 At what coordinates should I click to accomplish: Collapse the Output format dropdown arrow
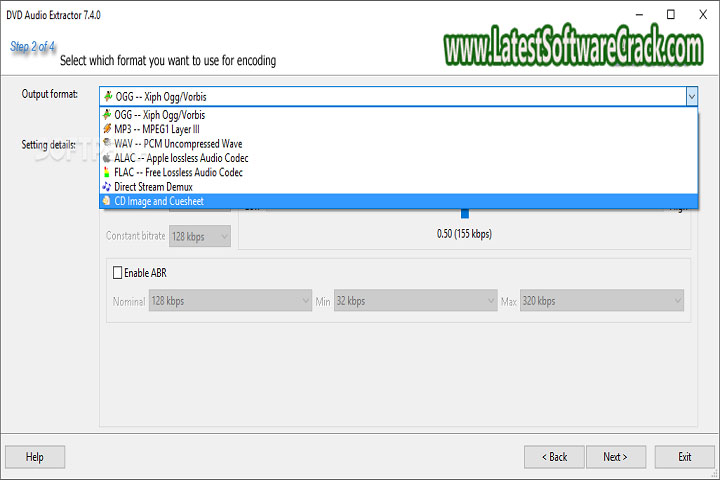click(692, 96)
